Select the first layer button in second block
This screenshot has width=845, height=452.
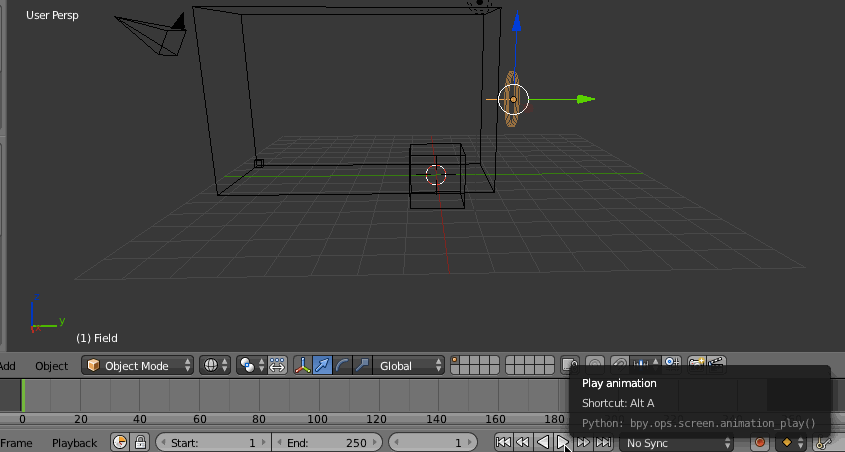click(x=510, y=361)
